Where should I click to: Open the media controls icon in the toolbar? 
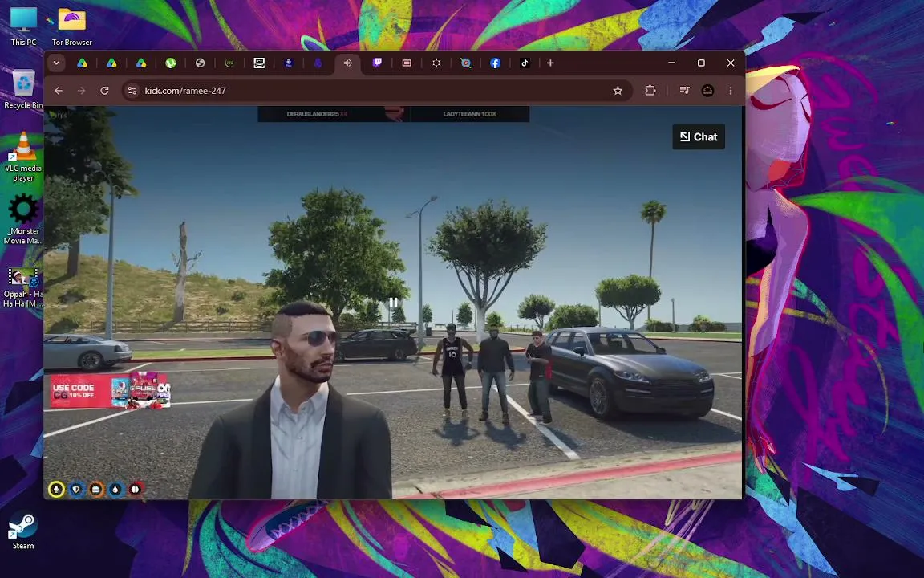point(684,90)
